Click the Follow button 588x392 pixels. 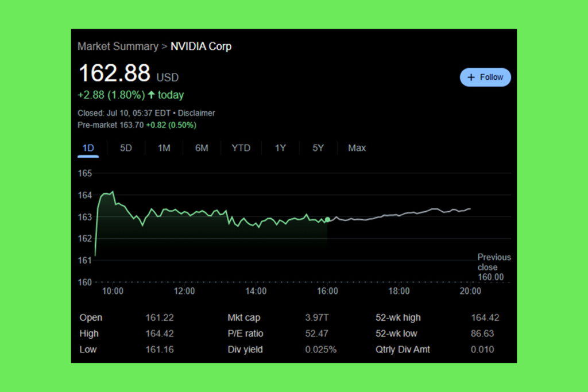(485, 77)
